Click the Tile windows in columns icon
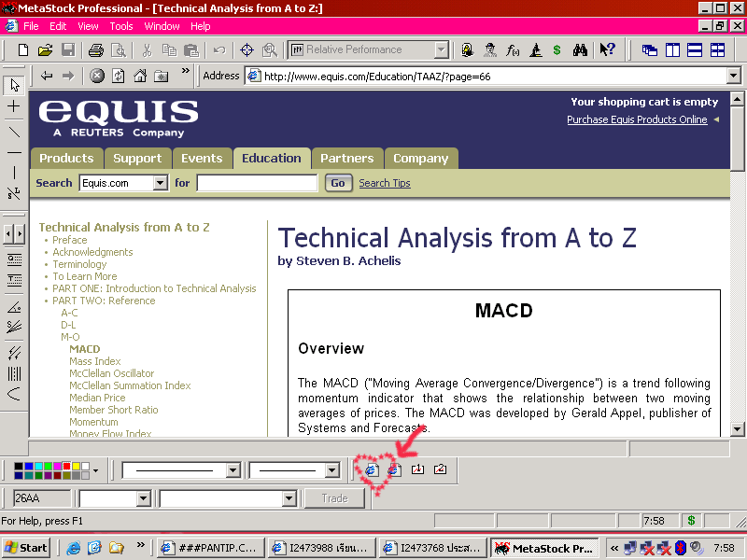 point(672,50)
